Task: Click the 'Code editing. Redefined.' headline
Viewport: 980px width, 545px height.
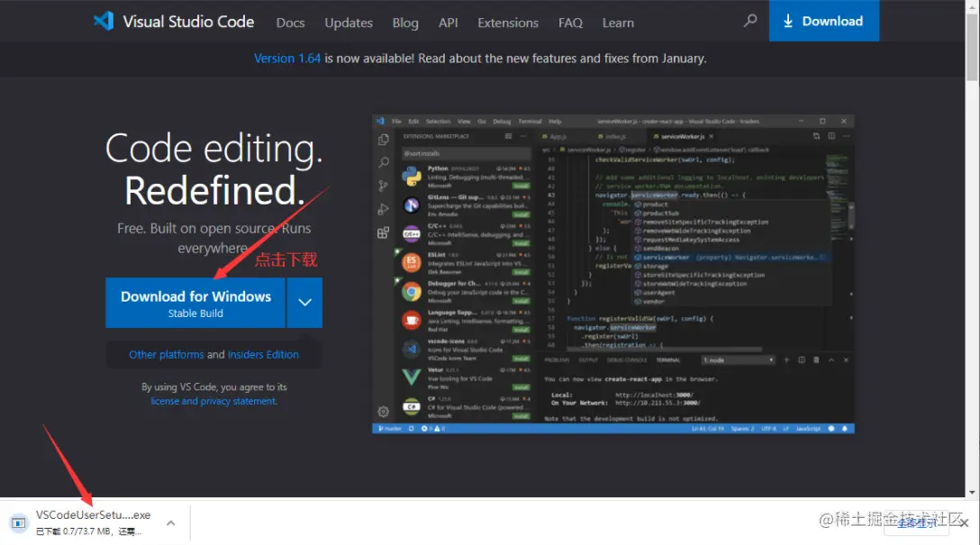Action: click(x=213, y=169)
